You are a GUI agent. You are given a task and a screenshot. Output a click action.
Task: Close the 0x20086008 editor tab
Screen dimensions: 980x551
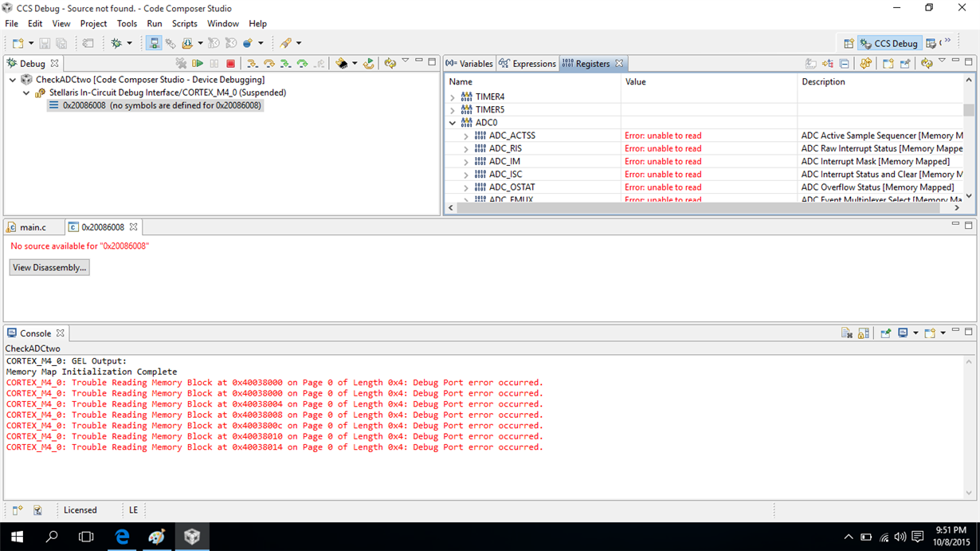[134, 226]
